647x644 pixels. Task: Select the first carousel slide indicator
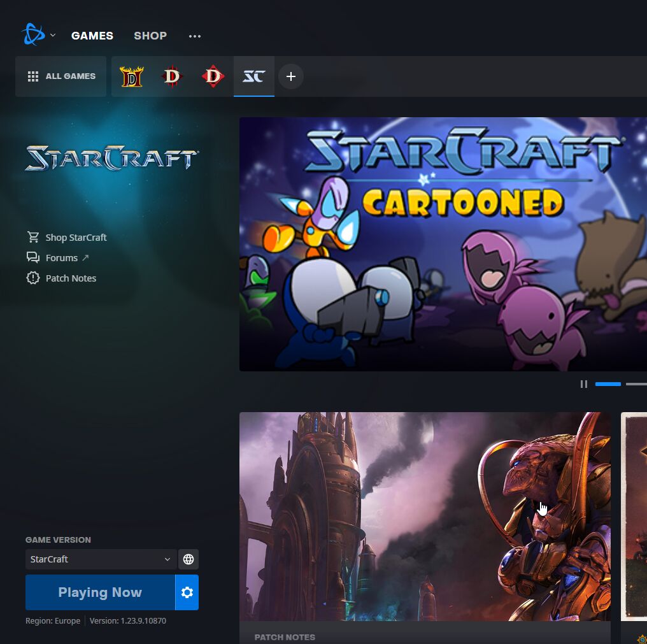pyautogui.click(x=608, y=384)
